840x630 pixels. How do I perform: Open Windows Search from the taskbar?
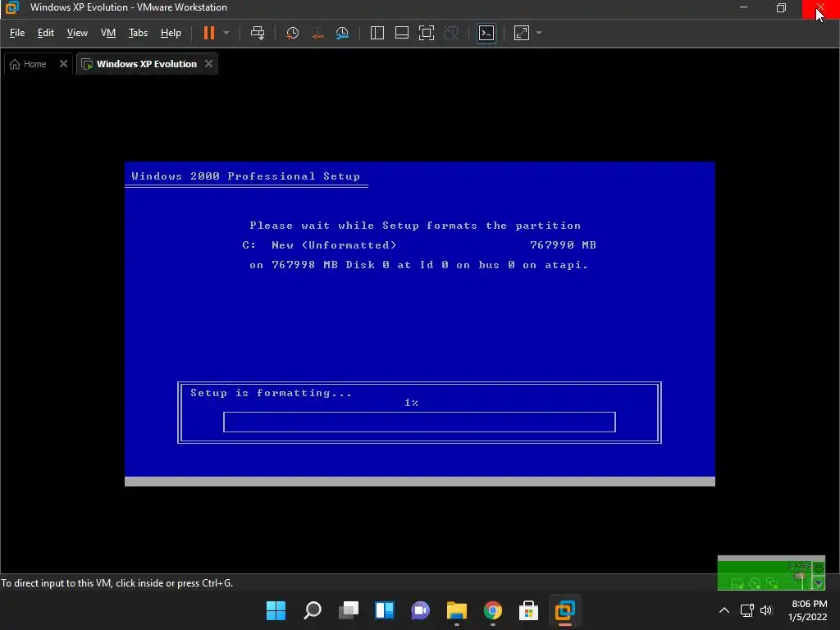click(x=313, y=610)
